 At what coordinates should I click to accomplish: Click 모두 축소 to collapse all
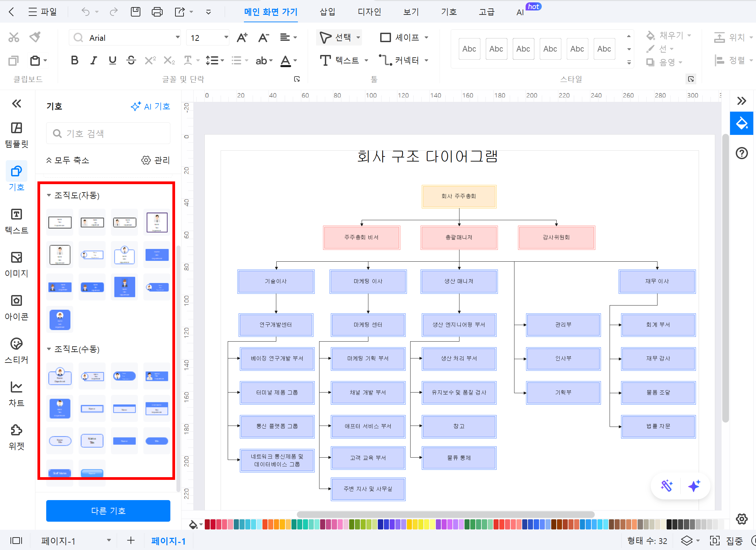68,160
